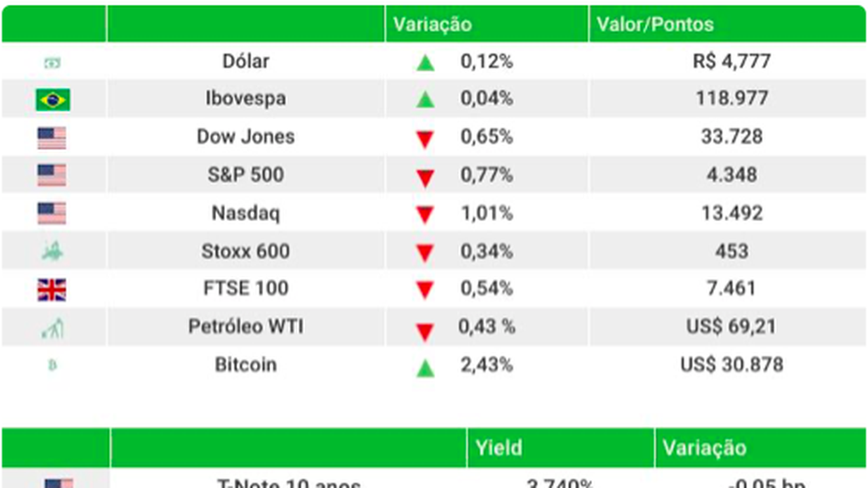The image size is (868, 488).
Task: Click the Brazil flag next to Ibovespa
Action: pyautogui.click(x=52, y=100)
